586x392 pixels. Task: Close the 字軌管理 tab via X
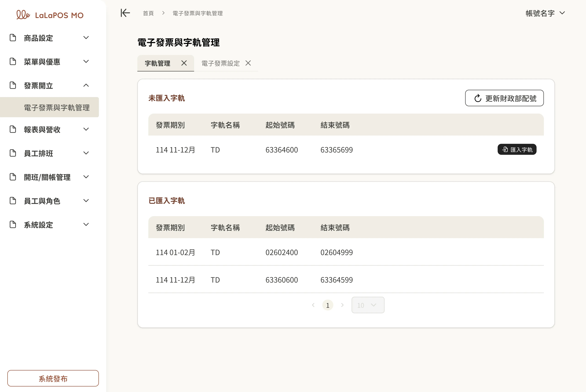(x=184, y=63)
